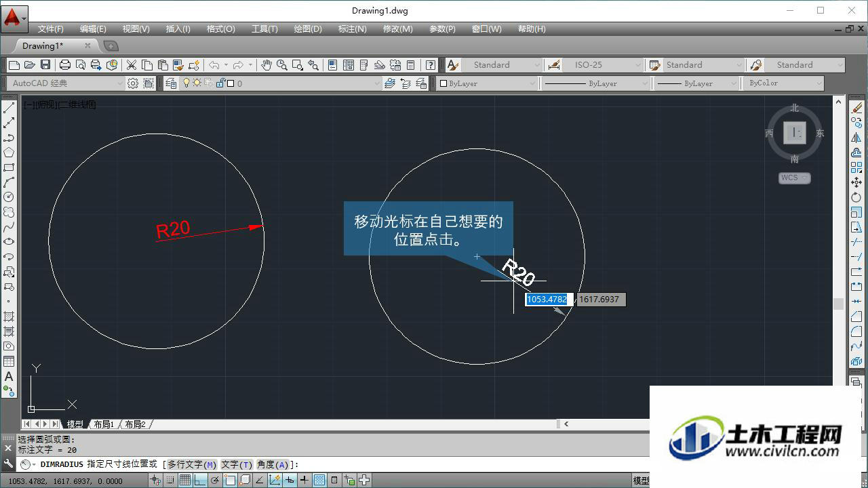Click the Undo arrow button

[214, 65]
